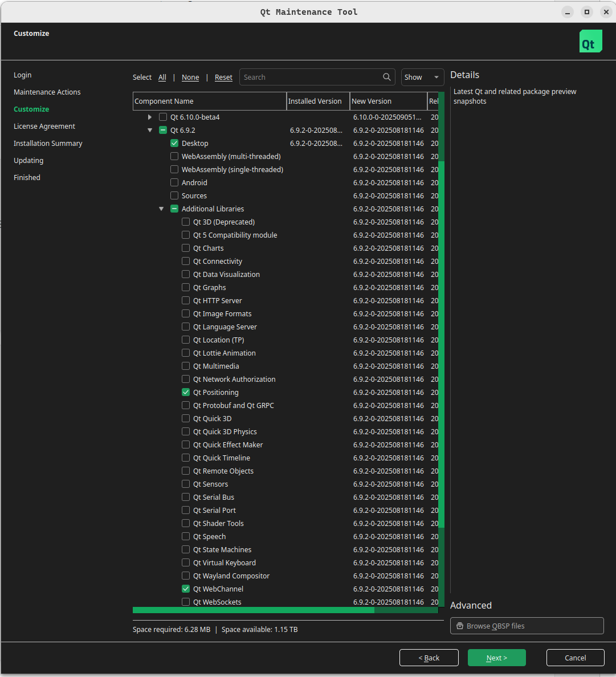The image size is (616, 677).
Task: Click the Back button
Action: point(429,658)
